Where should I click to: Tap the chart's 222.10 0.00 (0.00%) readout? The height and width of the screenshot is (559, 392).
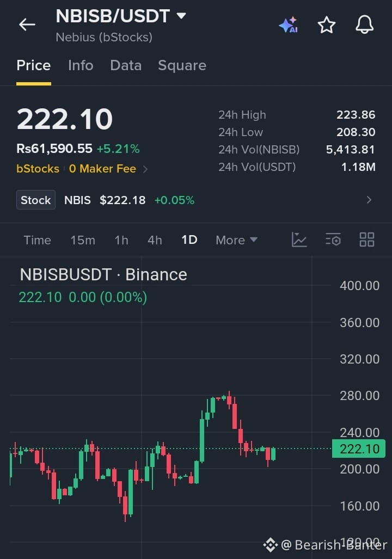point(83,297)
